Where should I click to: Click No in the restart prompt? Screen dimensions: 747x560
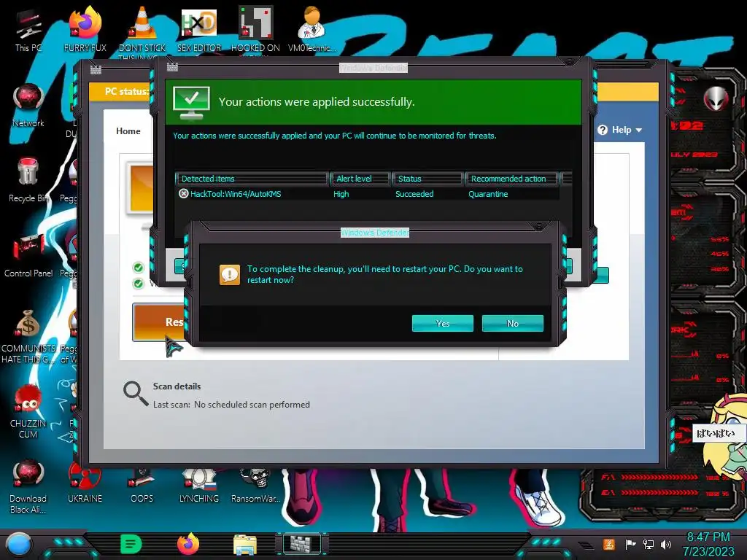(x=513, y=323)
